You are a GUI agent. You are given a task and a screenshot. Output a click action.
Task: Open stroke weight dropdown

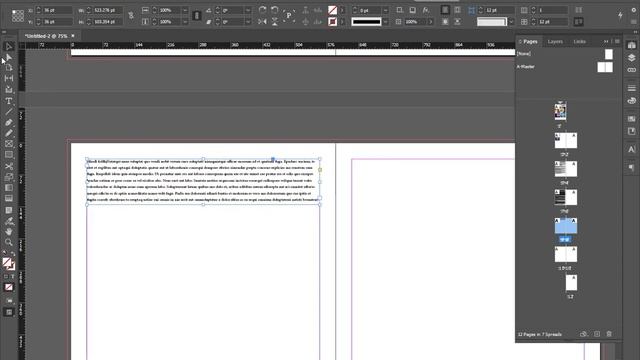[x=386, y=10]
